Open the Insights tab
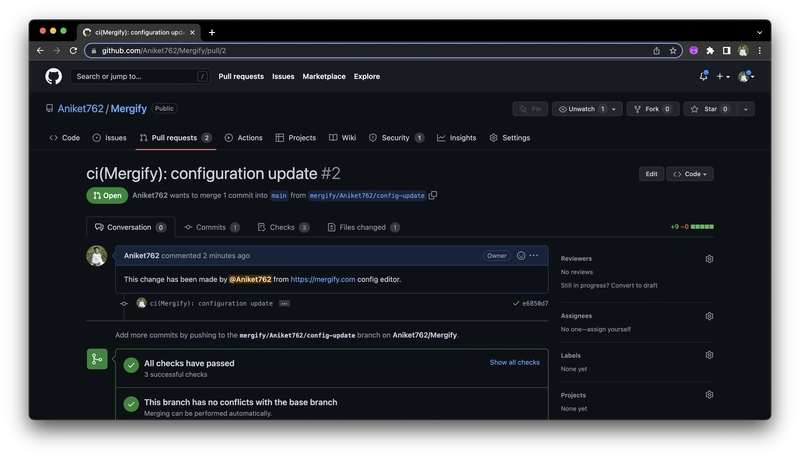Image resolution: width=800 pixels, height=458 pixels. tap(457, 138)
